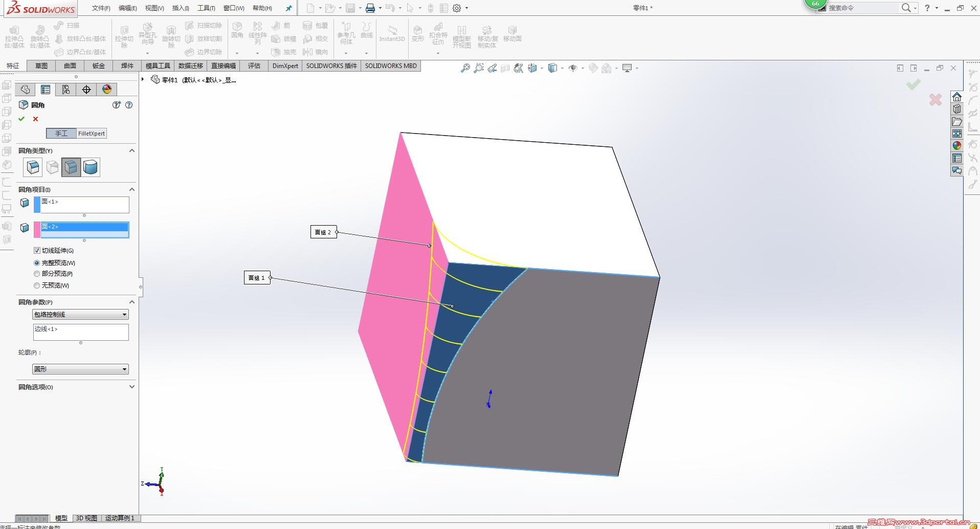Open the dropdown arrow next to the Options gear
This screenshot has height=529, width=980.
466,8
